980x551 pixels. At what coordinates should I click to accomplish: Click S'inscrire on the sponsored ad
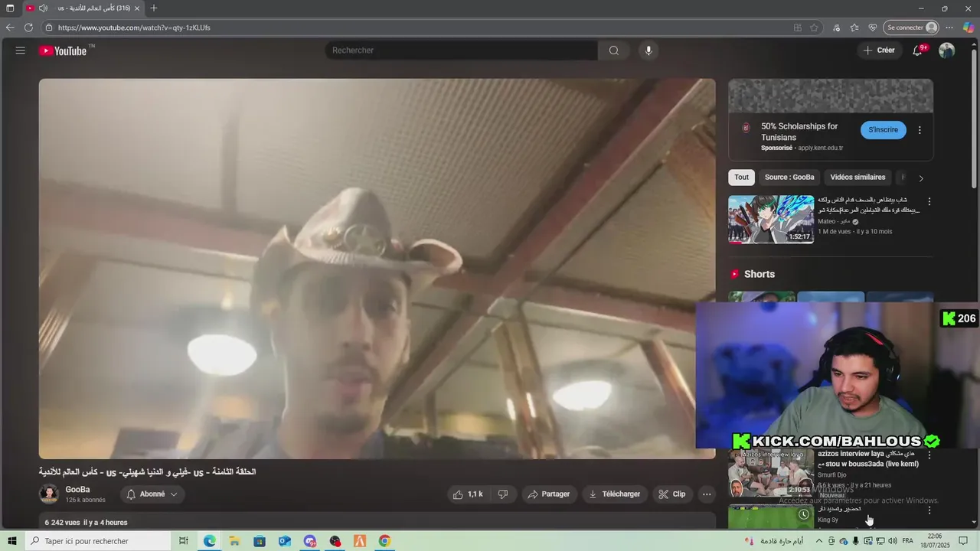coord(884,130)
